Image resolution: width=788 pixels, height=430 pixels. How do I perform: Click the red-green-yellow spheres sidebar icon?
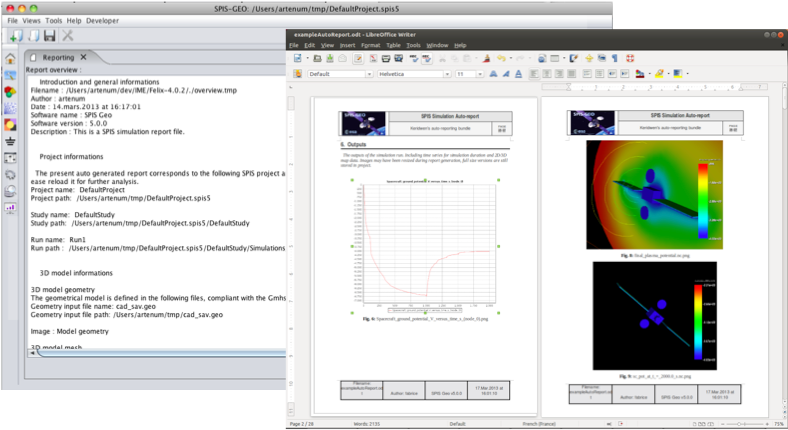pos(10,92)
